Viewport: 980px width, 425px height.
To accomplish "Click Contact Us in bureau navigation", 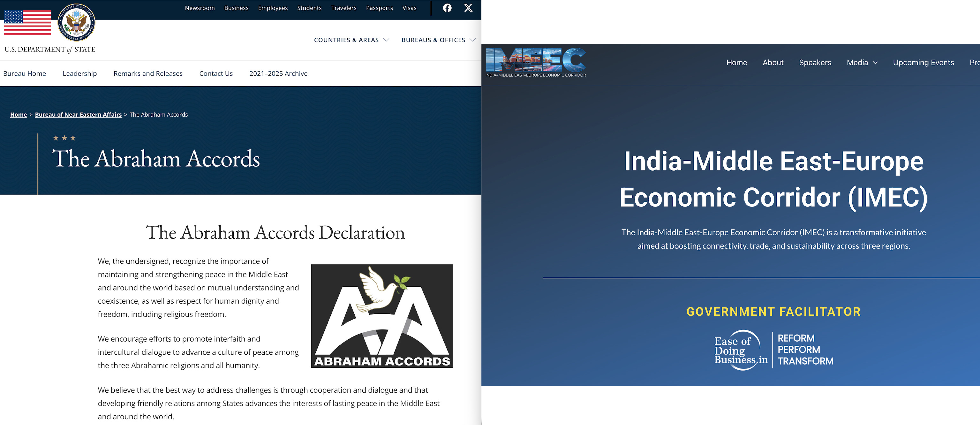I will tap(216, 73).
